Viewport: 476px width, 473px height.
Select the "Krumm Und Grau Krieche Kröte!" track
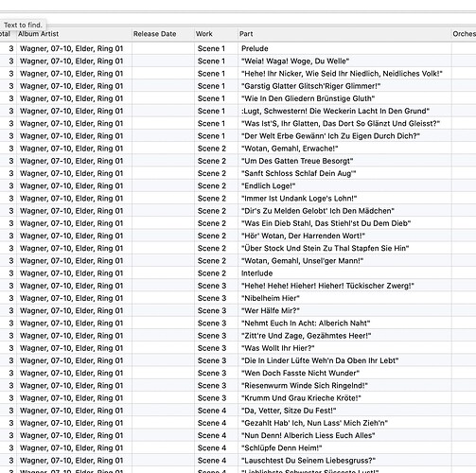[238, 398]
